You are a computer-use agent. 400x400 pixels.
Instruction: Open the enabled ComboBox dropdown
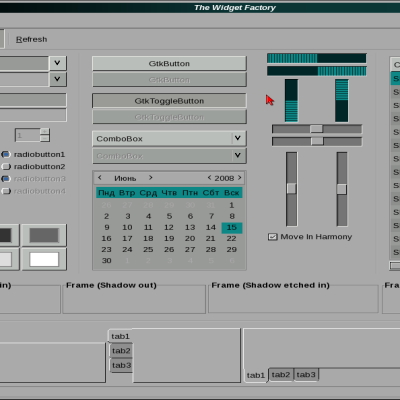pos(169,138)
